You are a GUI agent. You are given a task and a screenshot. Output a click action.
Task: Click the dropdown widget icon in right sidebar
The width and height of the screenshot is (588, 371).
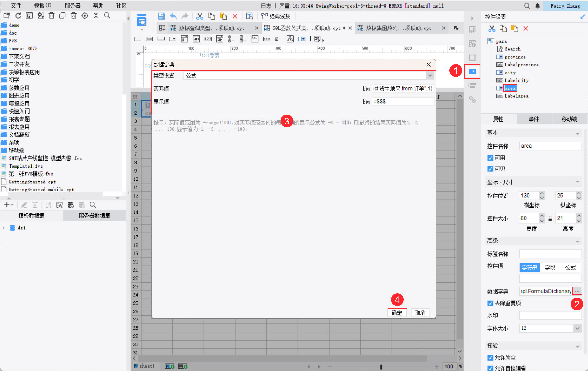pos(472,71)
